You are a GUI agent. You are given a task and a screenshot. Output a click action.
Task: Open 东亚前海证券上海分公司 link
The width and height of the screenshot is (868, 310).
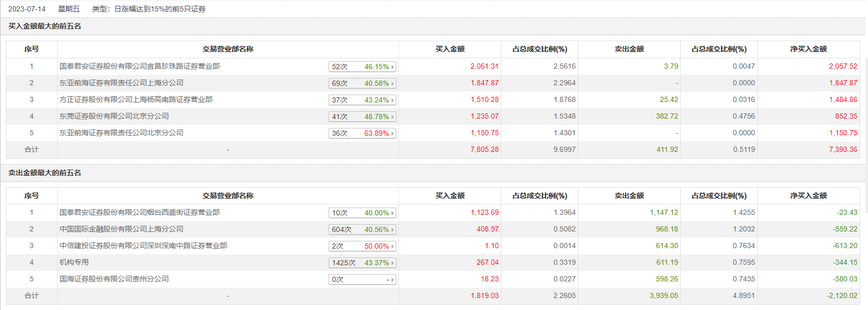coord(121,83)
